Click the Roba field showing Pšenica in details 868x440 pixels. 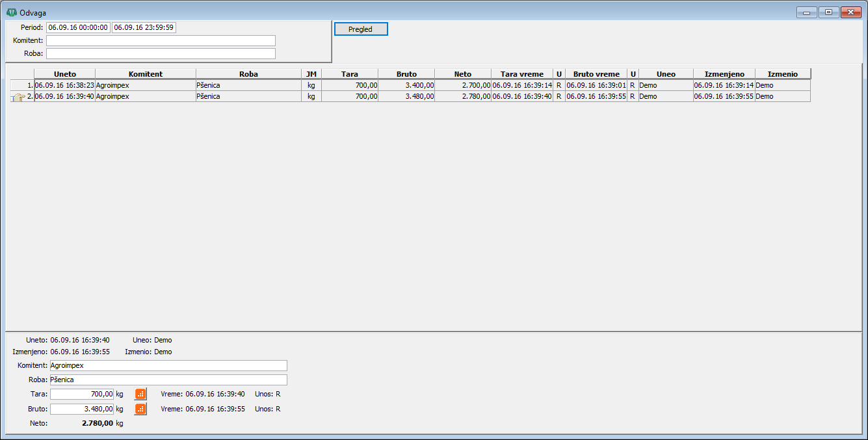tap(168, 380)
